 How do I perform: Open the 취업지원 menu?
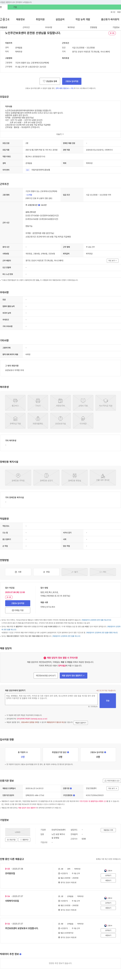[40, 19]
